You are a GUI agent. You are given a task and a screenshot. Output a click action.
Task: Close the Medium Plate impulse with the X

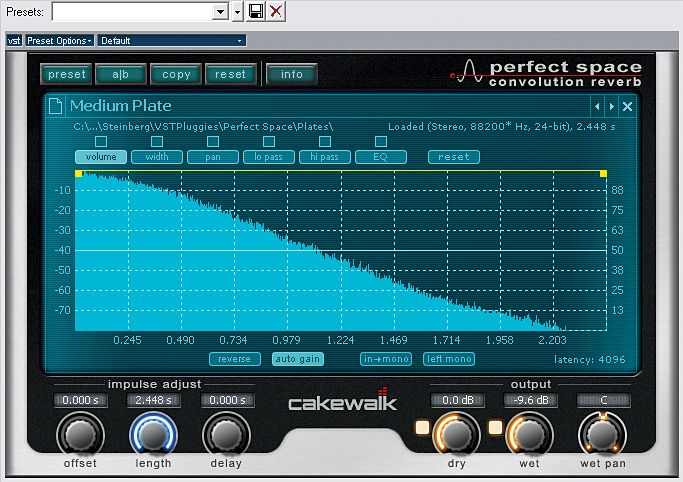click(x=627, y=106)
